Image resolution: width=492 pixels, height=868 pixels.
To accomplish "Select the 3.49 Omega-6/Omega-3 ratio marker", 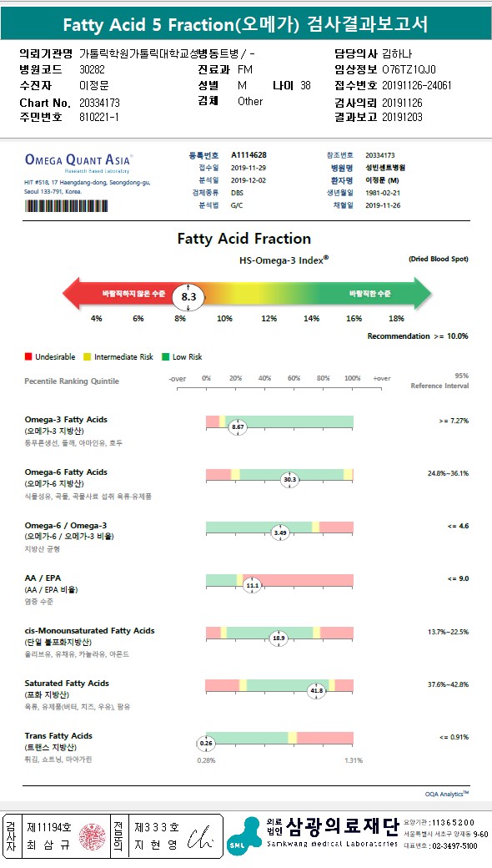I will coord(280,533).
